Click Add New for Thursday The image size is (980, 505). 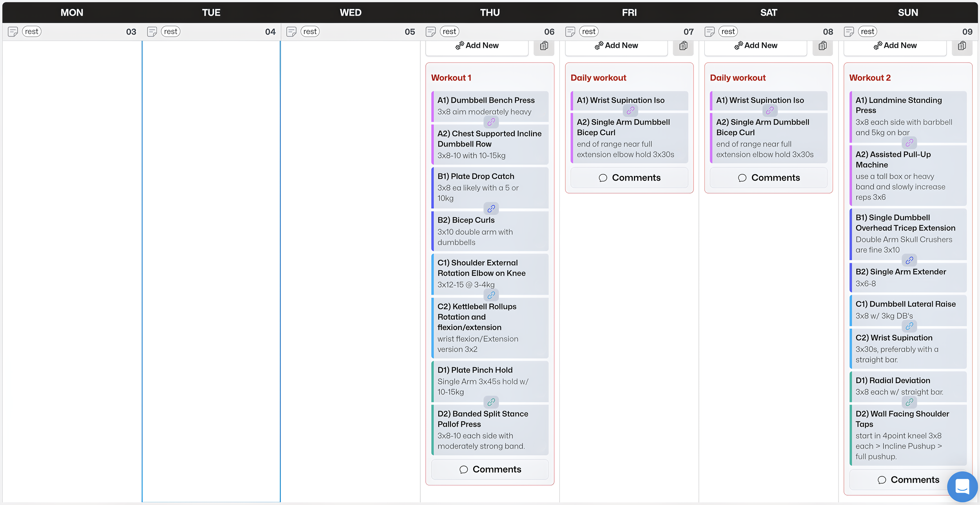[477, 46]
